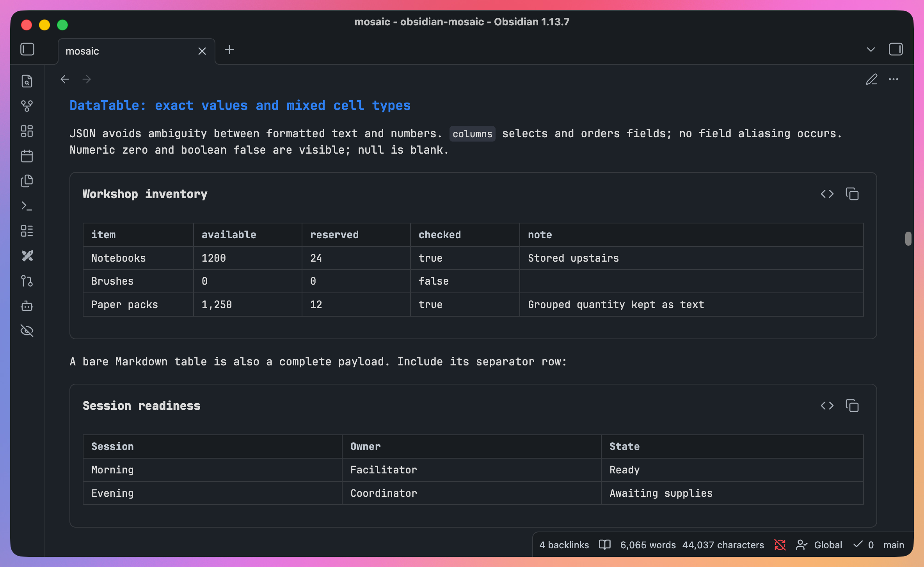Click the Awaiting supplies state cell
Screen dimensions: 924x567
pyautogui.click(x=732, y=493)
